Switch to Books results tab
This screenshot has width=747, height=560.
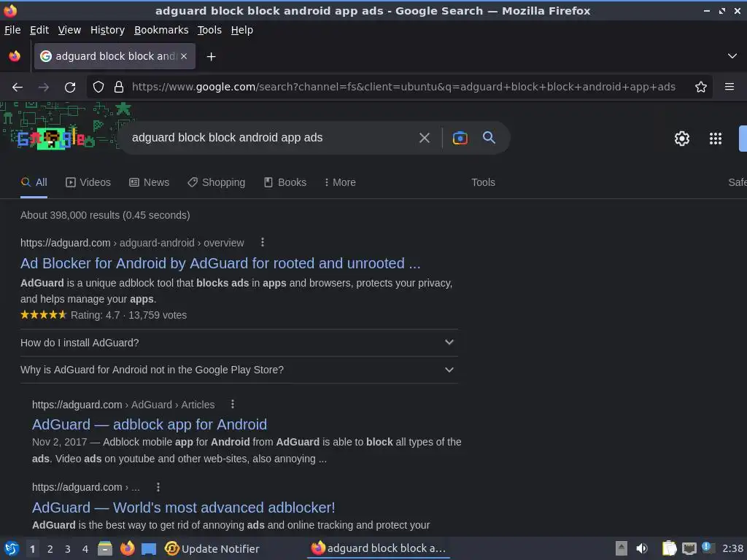[285, 182]
